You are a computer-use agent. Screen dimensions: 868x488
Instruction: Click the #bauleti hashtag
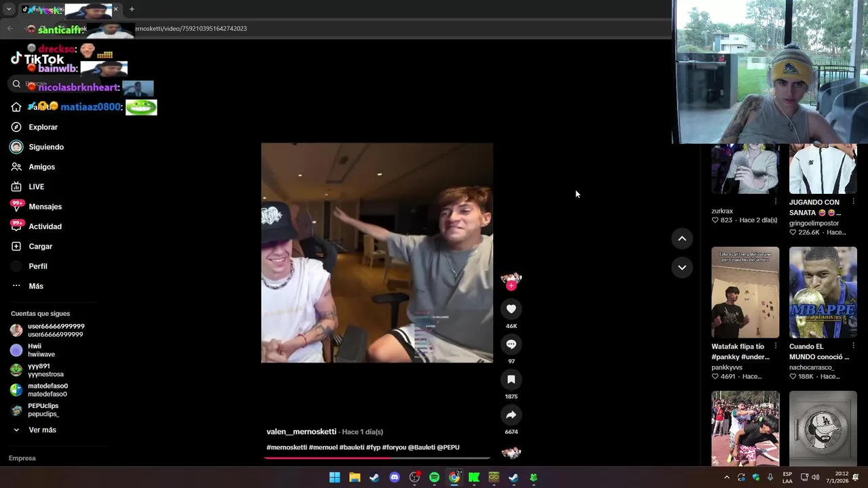coord(351,447)
